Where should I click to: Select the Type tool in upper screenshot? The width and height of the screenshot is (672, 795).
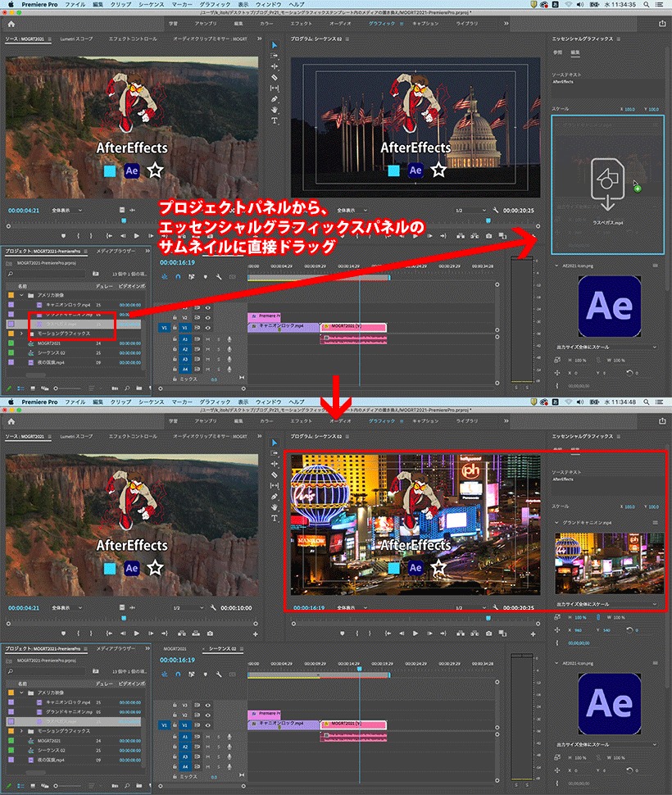coord(275,120)
